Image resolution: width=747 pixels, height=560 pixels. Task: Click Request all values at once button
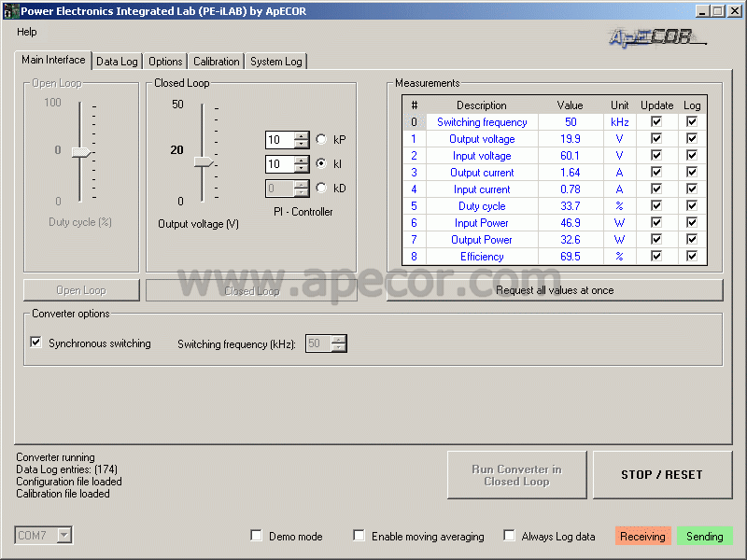(555, 290)
